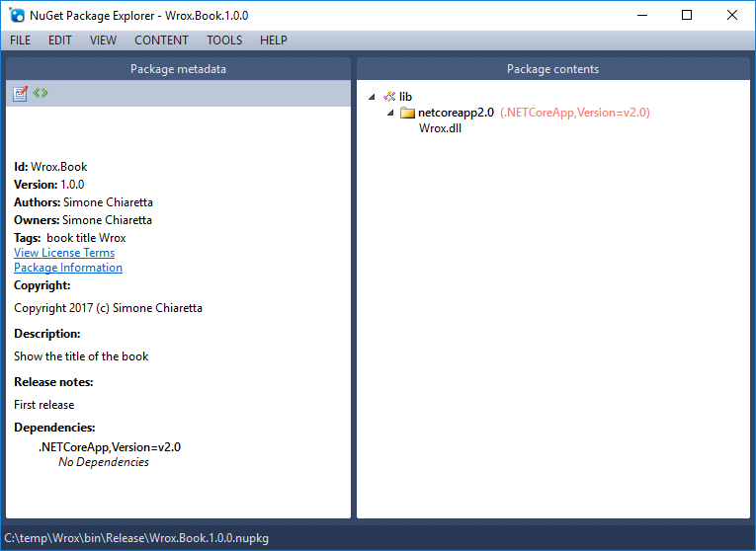Open the EDIT menu

coord(59,39)
